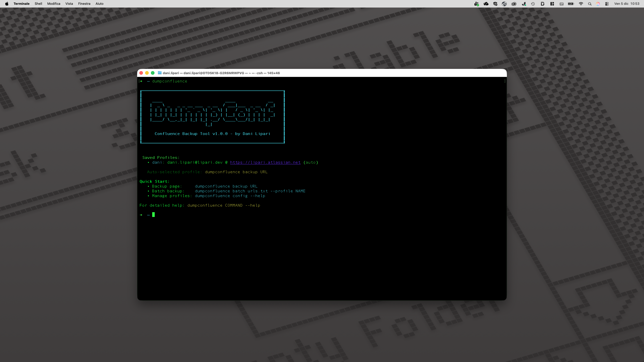Open the Shell menu

[x=38, y=4]
